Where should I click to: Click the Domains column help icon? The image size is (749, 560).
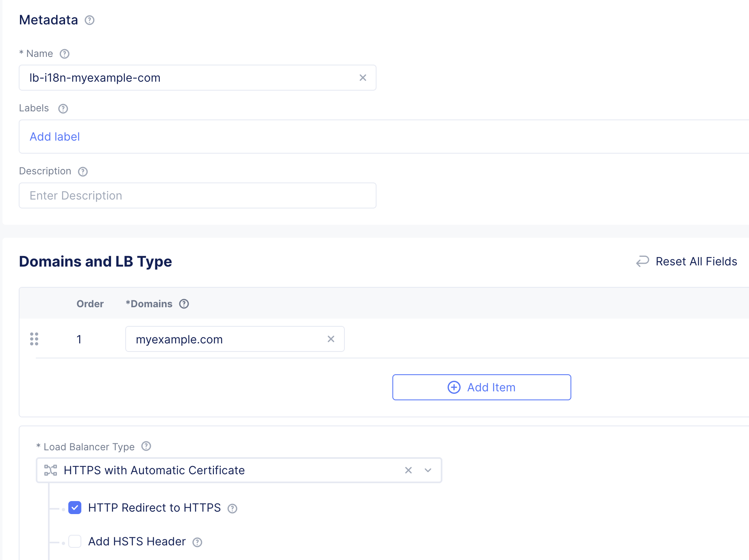coord(184,304)
